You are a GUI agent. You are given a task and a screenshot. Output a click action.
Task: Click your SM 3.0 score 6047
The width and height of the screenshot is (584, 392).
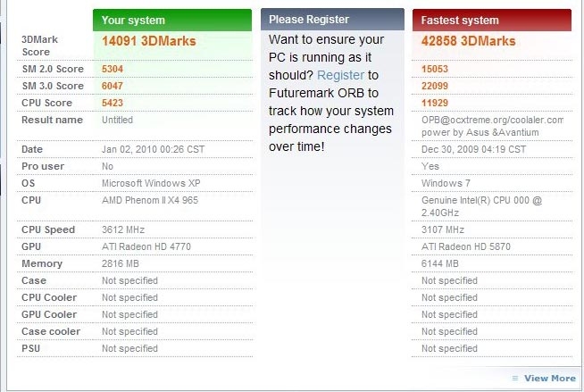click(113, 86)
